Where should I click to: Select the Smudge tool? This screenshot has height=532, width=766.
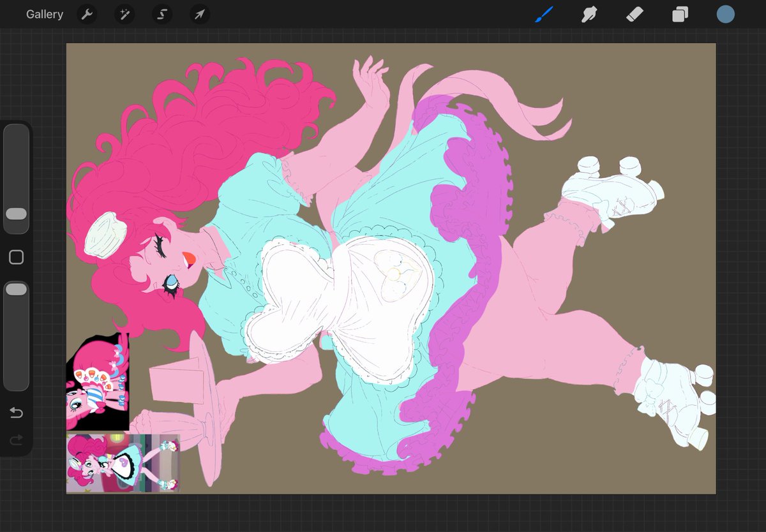589,14
